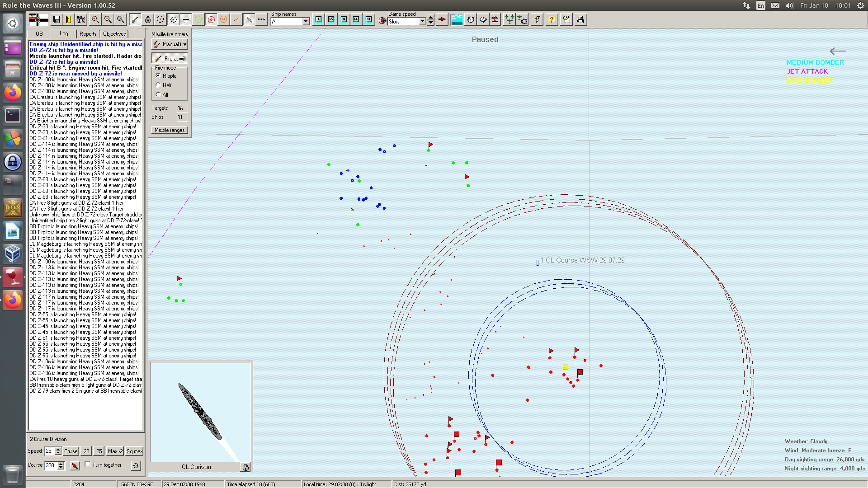The image size is (868, 488).
Task: Open the gears settings icon in toolbar
Action: pos(81,19)
